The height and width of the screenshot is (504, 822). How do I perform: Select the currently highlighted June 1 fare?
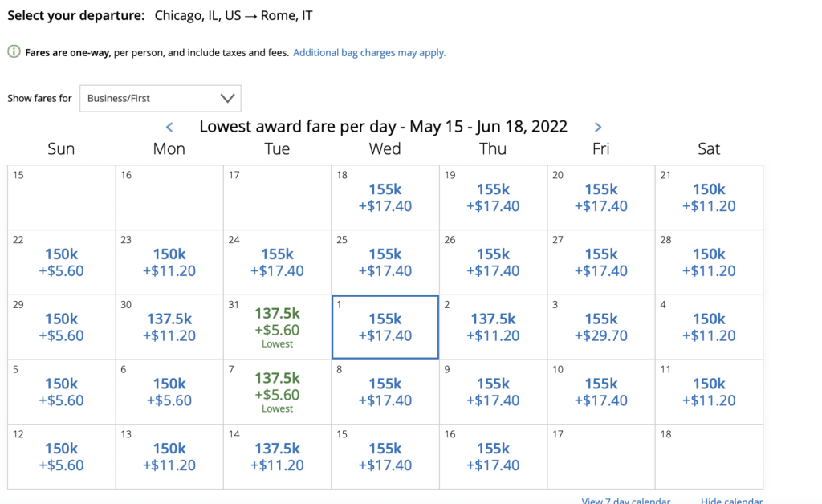[385, 327]
